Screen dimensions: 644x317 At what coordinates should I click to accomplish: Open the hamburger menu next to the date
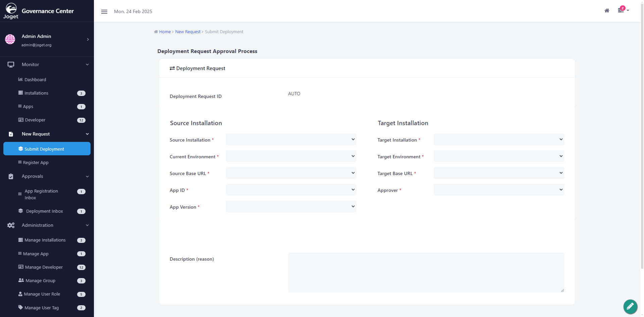pyautogui.click(x=104, y=11)
